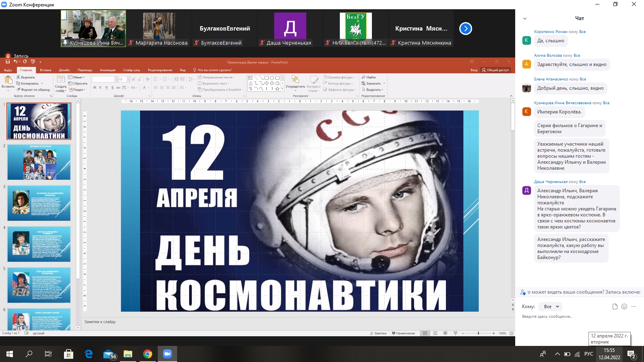The height and width of the screenshot is (362, 644).
Task: Justify text in paragraph group
Action: point(174,87)
